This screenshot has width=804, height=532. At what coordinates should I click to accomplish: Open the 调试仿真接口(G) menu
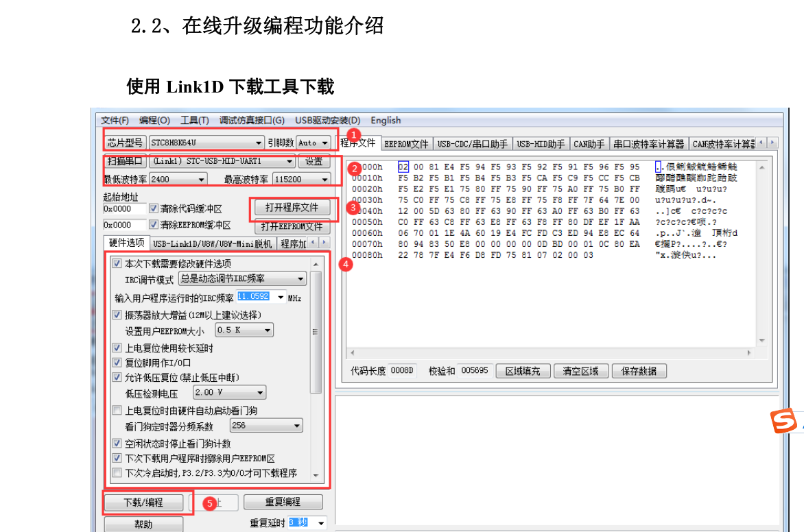252,120
